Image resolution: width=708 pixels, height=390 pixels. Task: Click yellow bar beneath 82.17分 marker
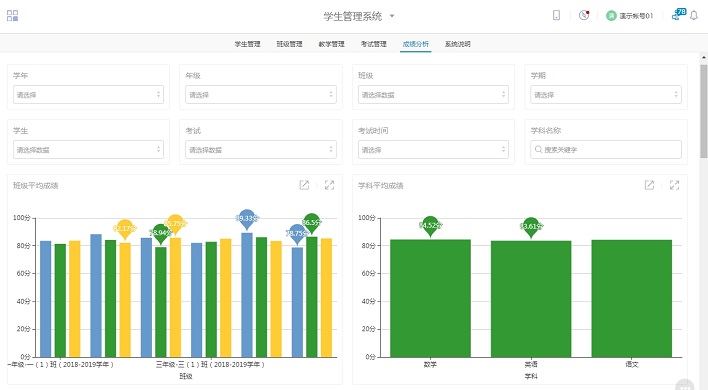[x=125, y=300]
